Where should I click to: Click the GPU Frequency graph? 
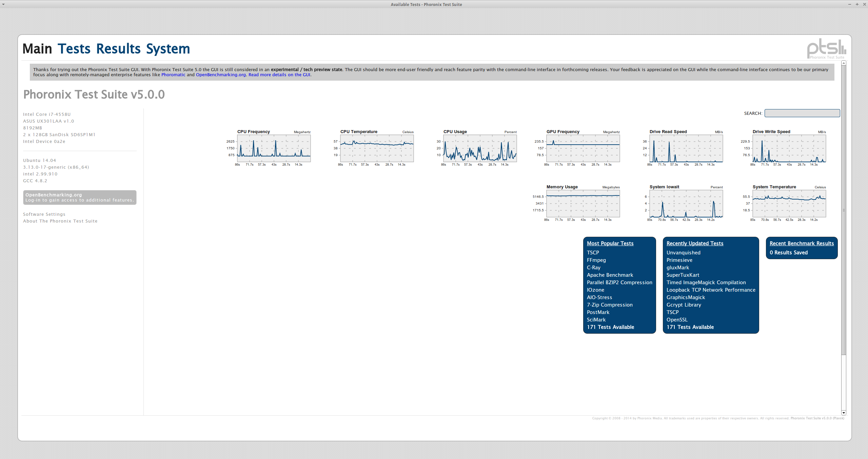(x=583, y=148)
